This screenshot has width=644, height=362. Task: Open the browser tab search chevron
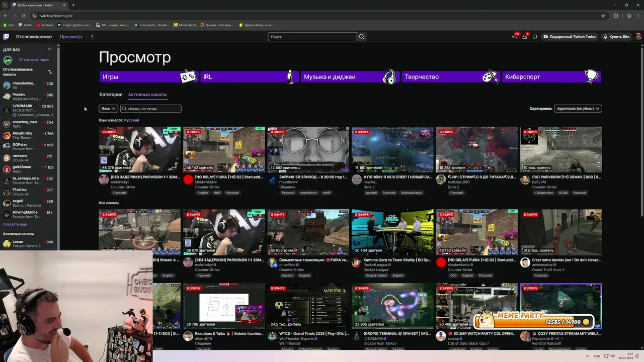click(6, 5)
